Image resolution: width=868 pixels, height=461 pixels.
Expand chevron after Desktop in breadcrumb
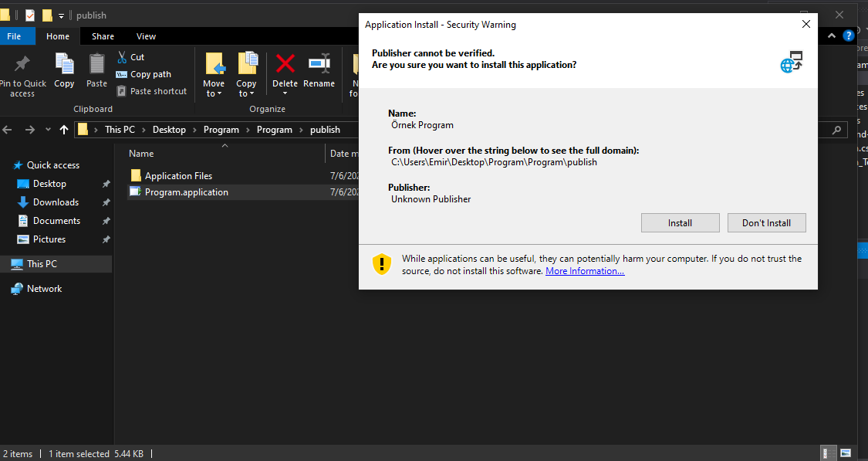[x=195, y=130]
